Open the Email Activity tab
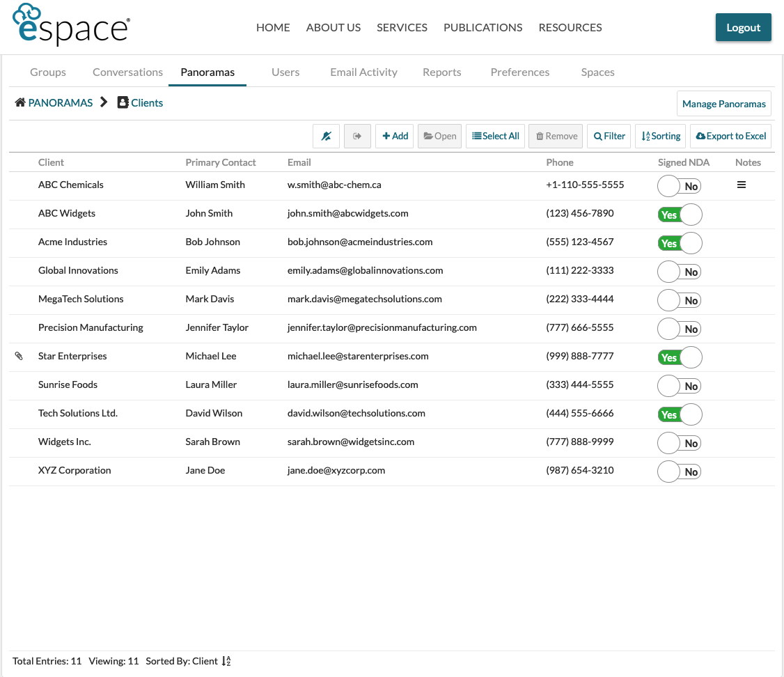 [363, 72]
